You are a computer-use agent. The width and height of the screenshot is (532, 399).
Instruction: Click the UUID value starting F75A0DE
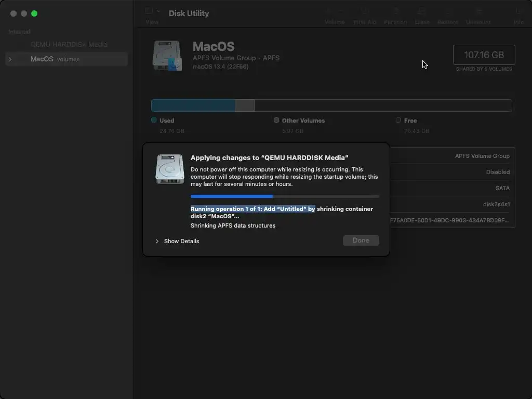point(449,220)
